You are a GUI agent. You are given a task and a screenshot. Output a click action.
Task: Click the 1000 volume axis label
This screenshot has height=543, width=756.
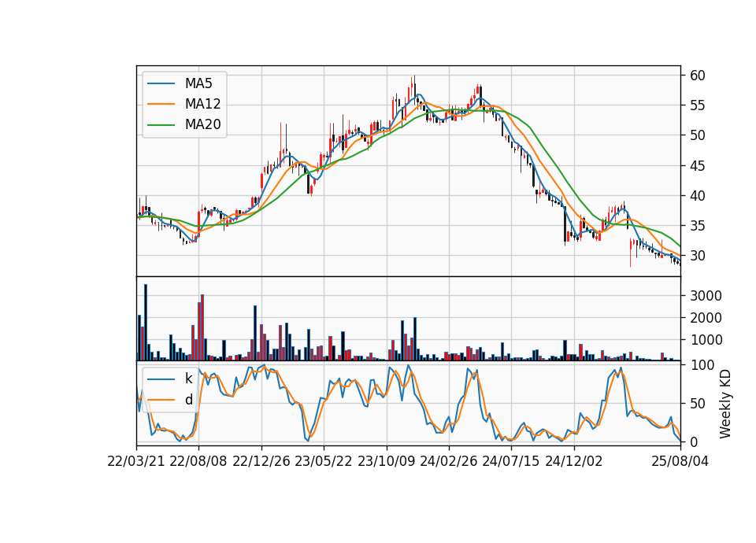point(706,340)
